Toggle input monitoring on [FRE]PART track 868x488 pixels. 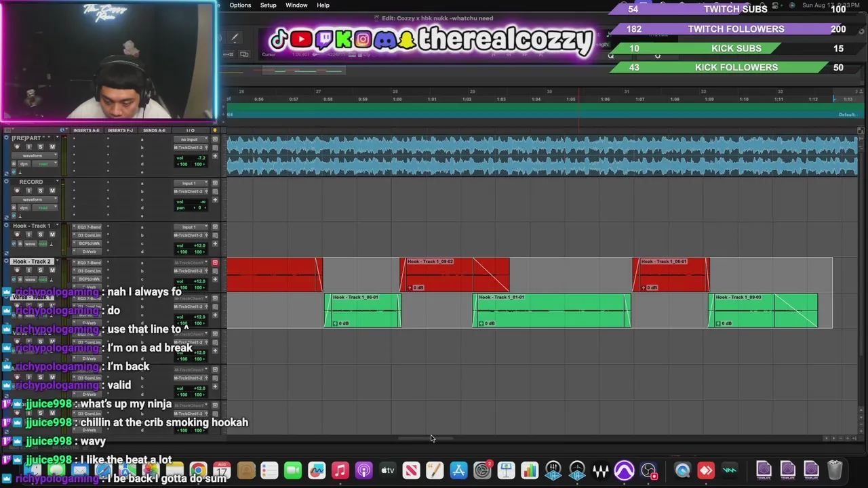(28, 146)
